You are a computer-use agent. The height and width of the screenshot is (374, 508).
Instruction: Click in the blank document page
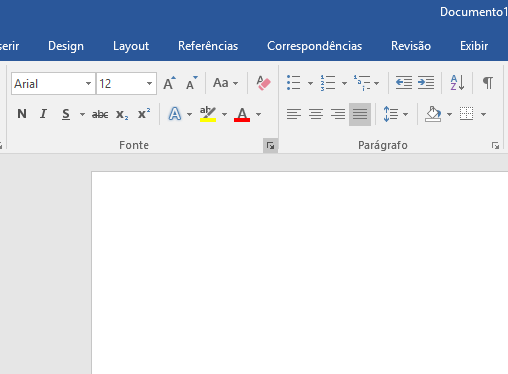click(x=300, y=273)
